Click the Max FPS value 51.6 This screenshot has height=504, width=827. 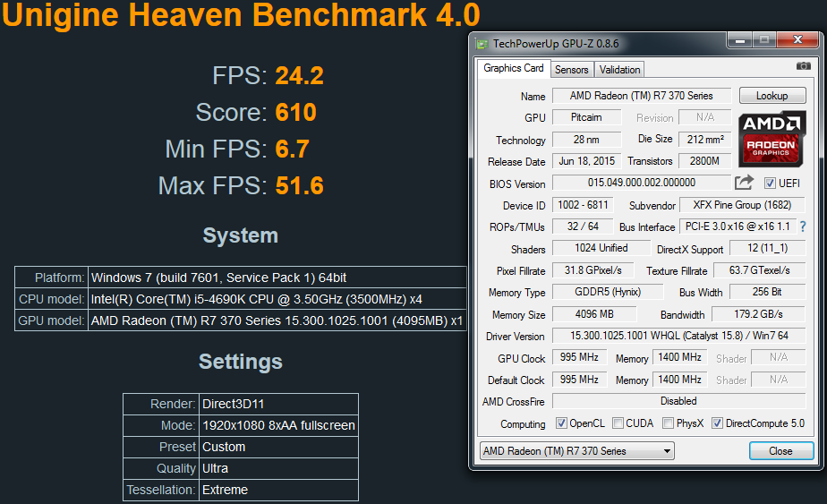click(299, 186)
